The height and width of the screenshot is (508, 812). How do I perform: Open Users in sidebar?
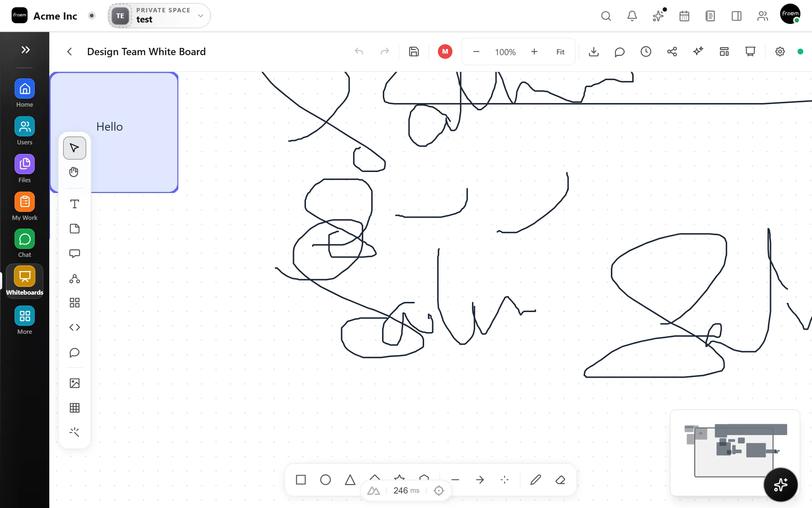point(25,131)
